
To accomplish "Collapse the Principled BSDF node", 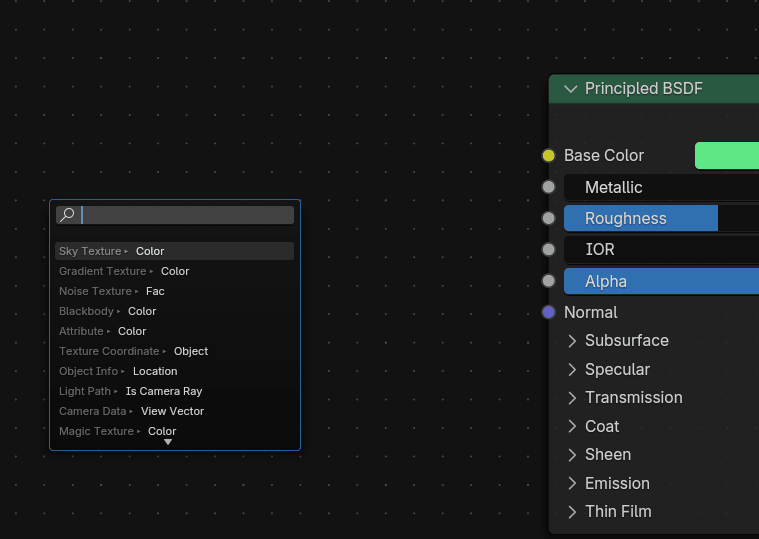I will pos(571,89).
